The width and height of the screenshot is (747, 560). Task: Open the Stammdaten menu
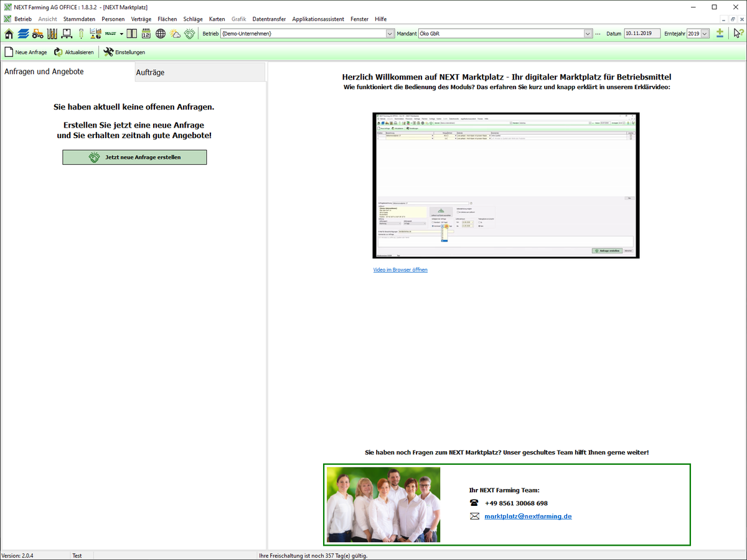pyautogui.click(x=79, y=19)
